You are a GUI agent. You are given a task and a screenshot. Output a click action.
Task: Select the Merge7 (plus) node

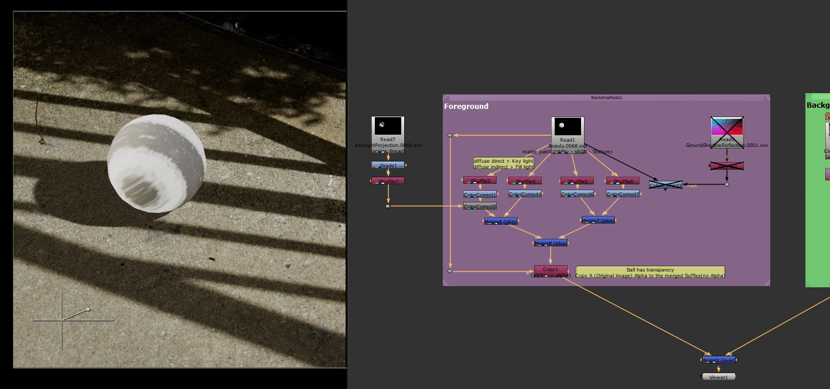click(x=598, y=220)
